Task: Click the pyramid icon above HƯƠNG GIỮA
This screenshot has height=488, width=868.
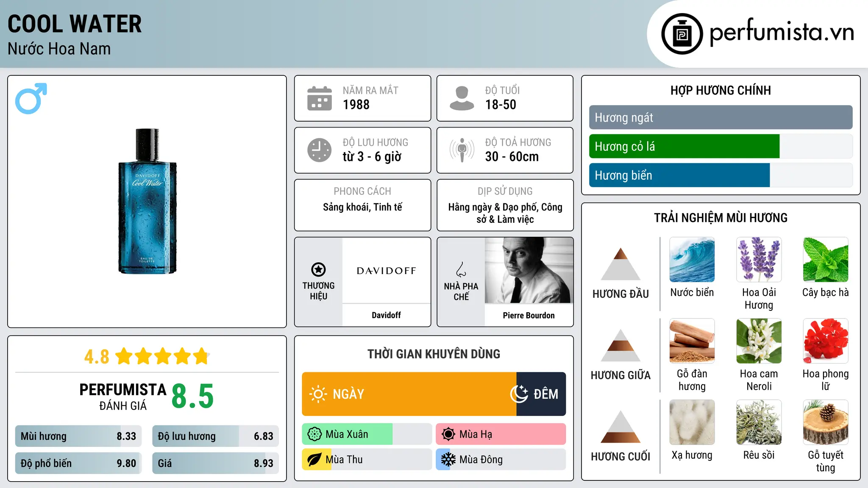Action: point(621,345)
